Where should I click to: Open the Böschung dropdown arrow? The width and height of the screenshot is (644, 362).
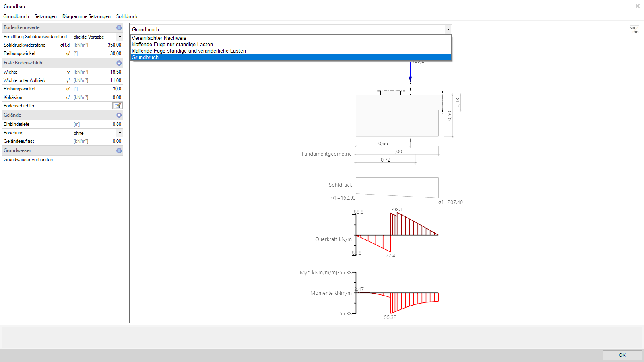(120, 133)
